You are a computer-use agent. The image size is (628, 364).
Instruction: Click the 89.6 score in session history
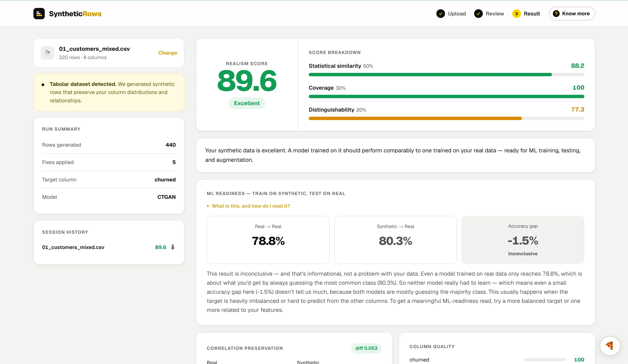[x=160, y=247]
